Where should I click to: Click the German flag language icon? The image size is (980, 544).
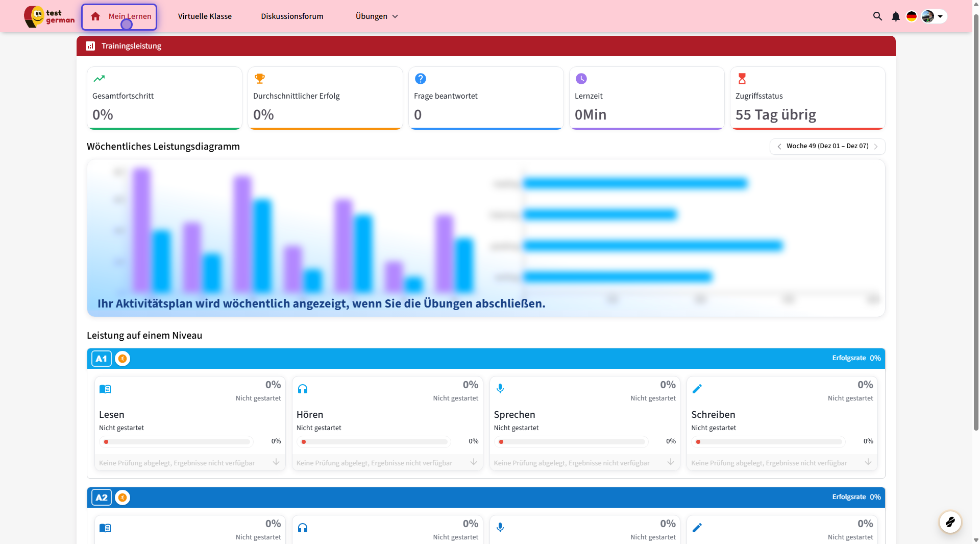click(x=912, y=16)
